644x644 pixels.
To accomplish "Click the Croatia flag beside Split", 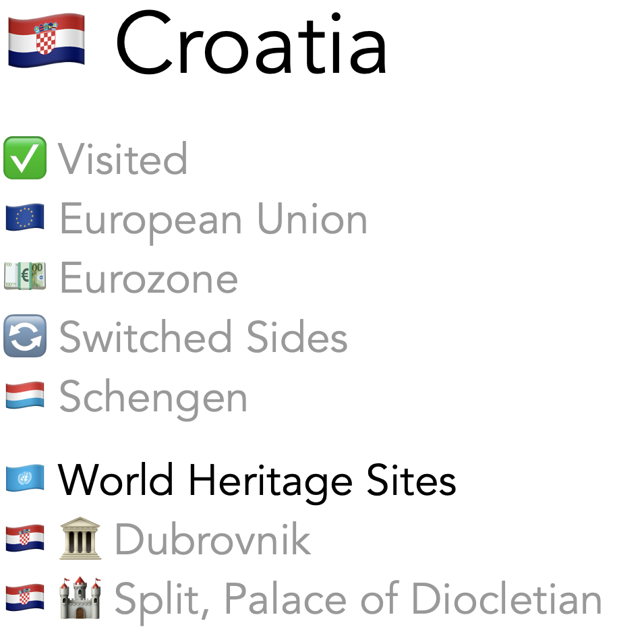I will click(25, 598).
